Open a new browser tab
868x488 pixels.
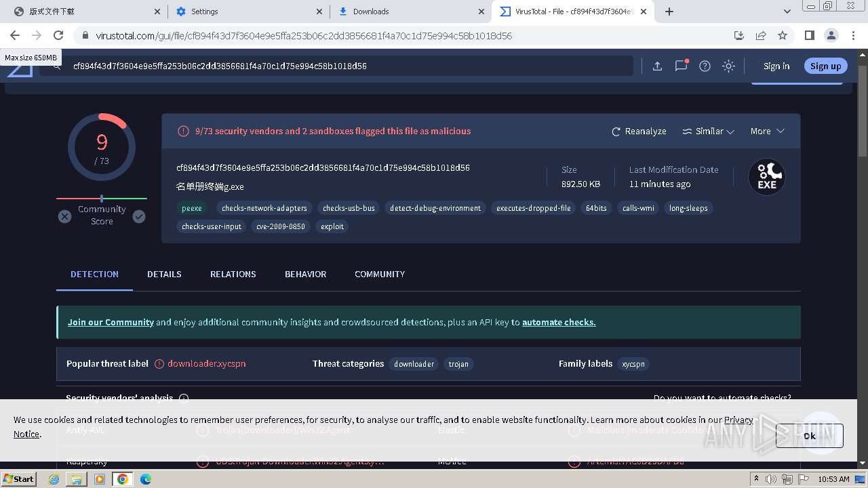pos(669,12)
